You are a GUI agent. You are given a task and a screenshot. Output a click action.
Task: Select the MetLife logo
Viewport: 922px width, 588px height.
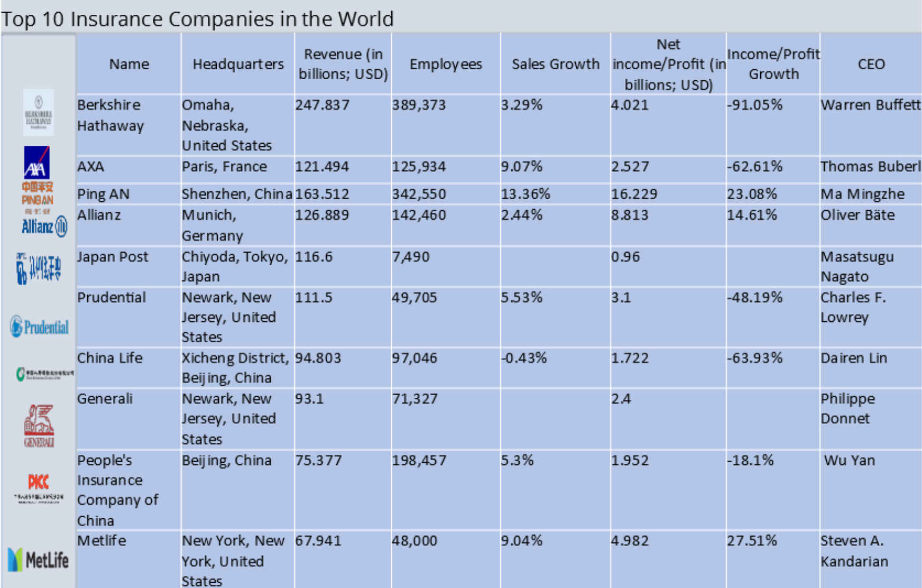point(40,559)
